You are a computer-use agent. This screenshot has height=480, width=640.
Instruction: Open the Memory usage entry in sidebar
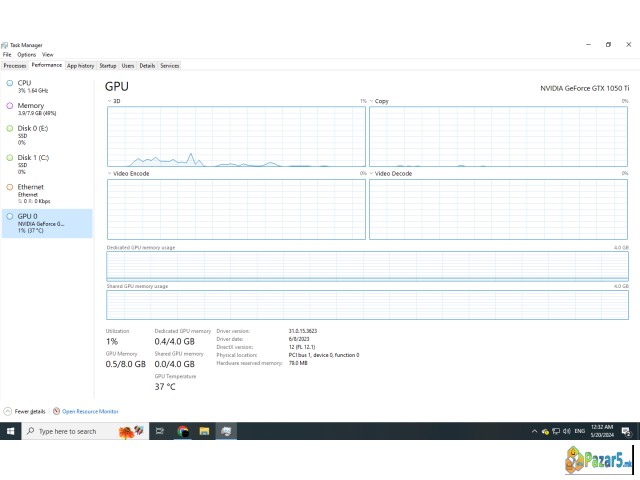[30, 106]
